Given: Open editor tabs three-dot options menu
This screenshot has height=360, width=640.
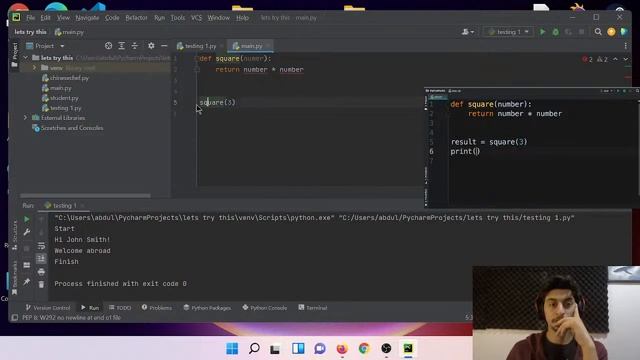Looking at the screenshot, I should pos(626,46).
